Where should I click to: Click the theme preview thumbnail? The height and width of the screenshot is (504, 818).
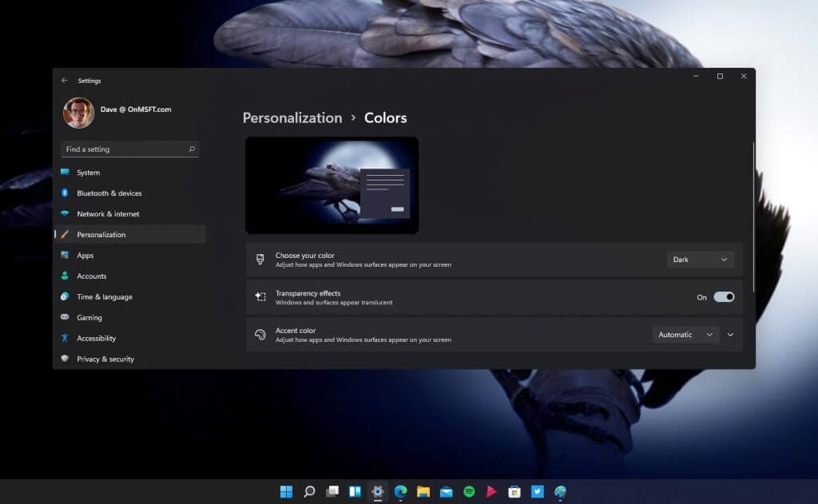331,185
